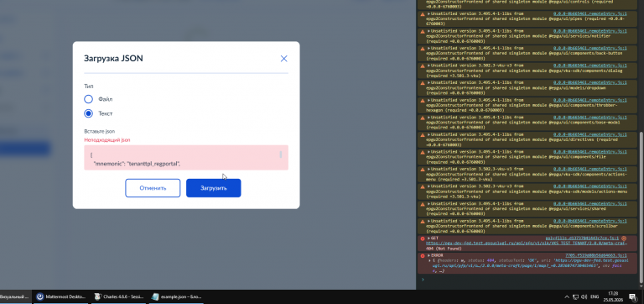644x304 pixels.
Task: Switch to Charles 4.6.6 in taskbar
Action: point(118,296)
